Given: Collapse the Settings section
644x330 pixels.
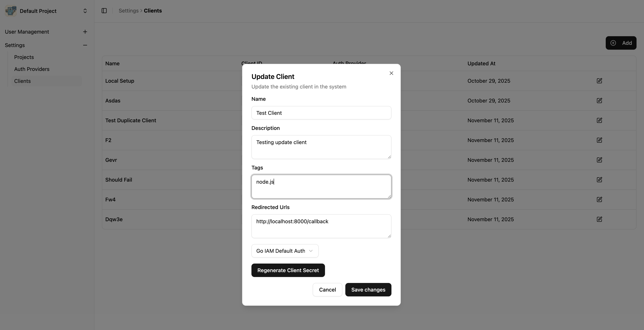Looking at the screenshot, I should (85, 45).
